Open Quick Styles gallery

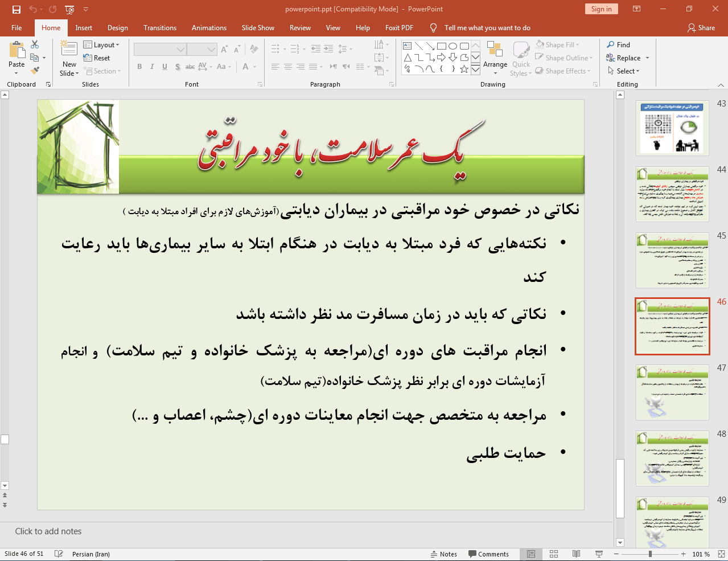click(x=521, y=59)
